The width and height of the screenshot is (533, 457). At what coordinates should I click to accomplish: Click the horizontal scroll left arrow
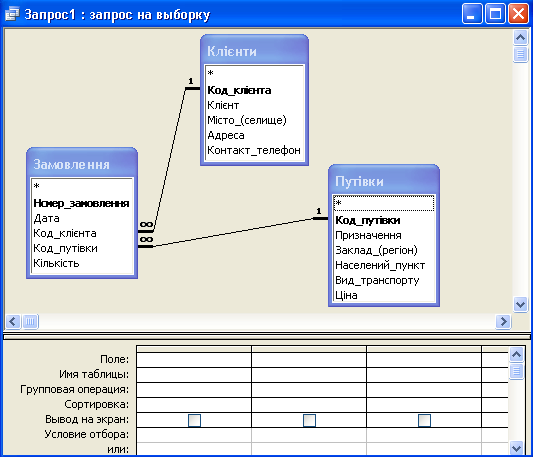(13, 321)
